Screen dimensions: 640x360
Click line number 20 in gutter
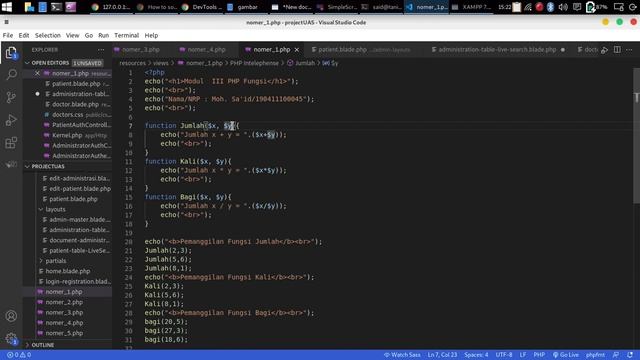pos(129,242)
